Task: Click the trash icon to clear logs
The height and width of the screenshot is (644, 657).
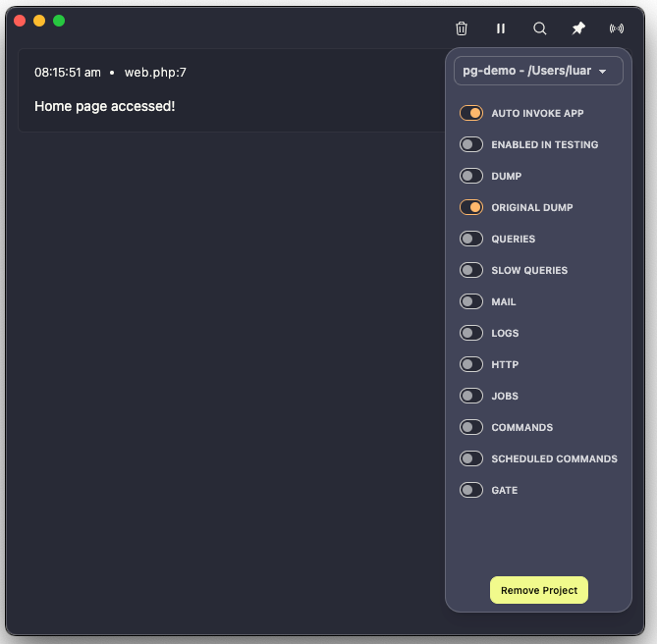Action: pos(462,29)
